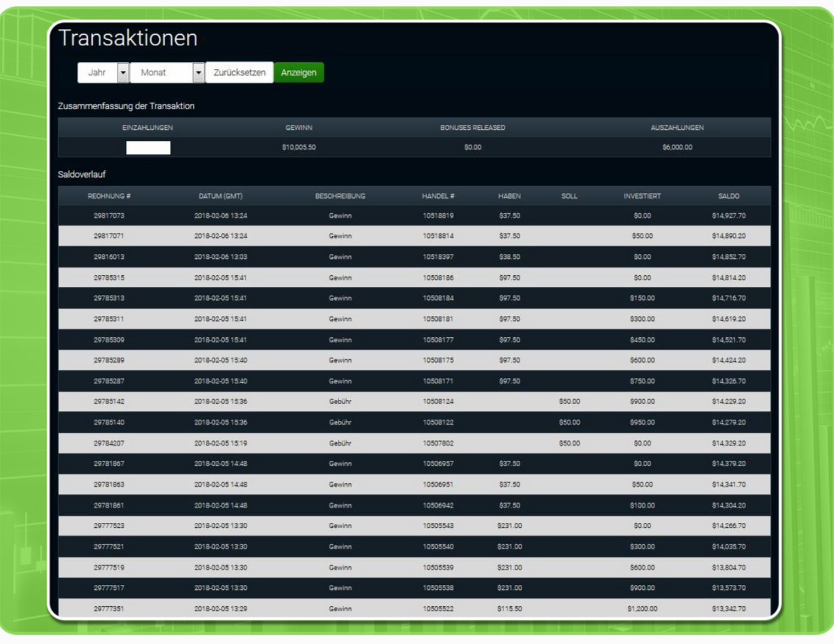Viewport: 834px width, 644px height.
Task: Select the row with invoice 29817073
Action: [109, 216]
